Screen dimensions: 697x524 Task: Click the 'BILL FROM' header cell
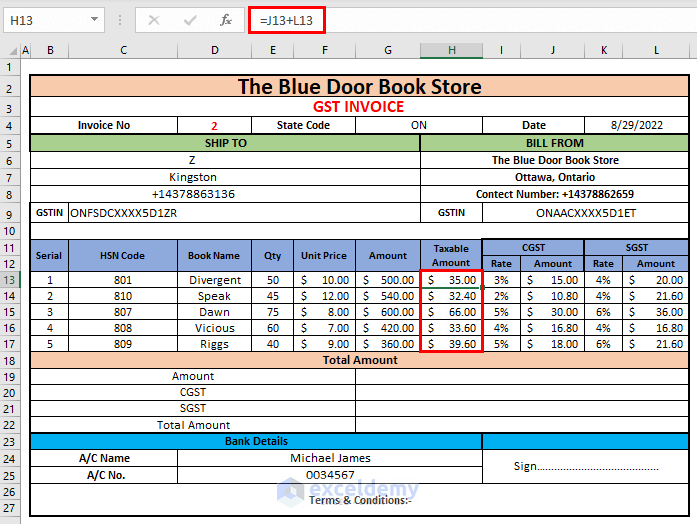click(x=554, y=143)
